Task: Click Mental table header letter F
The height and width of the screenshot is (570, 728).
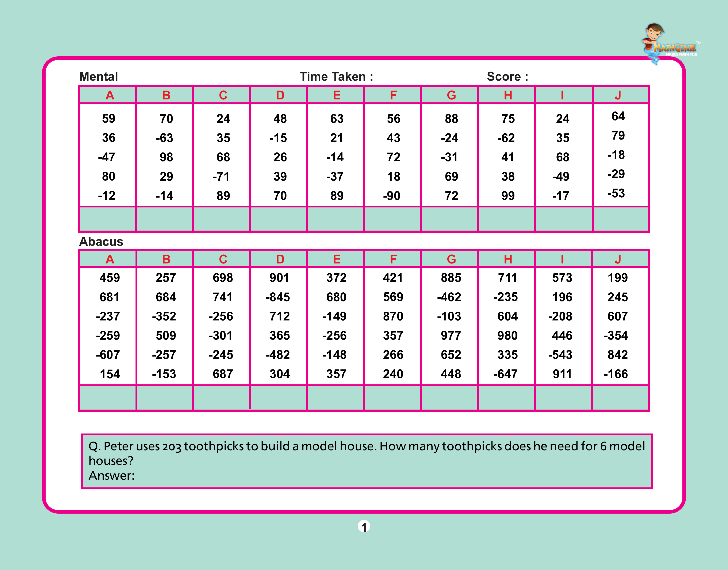Action: click(x=393, y=95)
